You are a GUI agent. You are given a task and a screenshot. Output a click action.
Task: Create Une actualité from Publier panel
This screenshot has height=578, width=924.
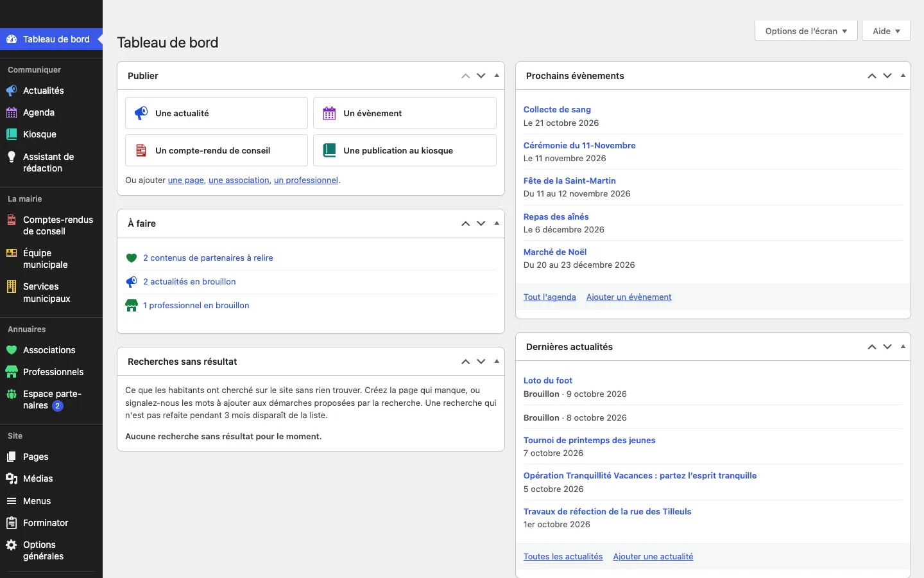(x=216, y=113)
